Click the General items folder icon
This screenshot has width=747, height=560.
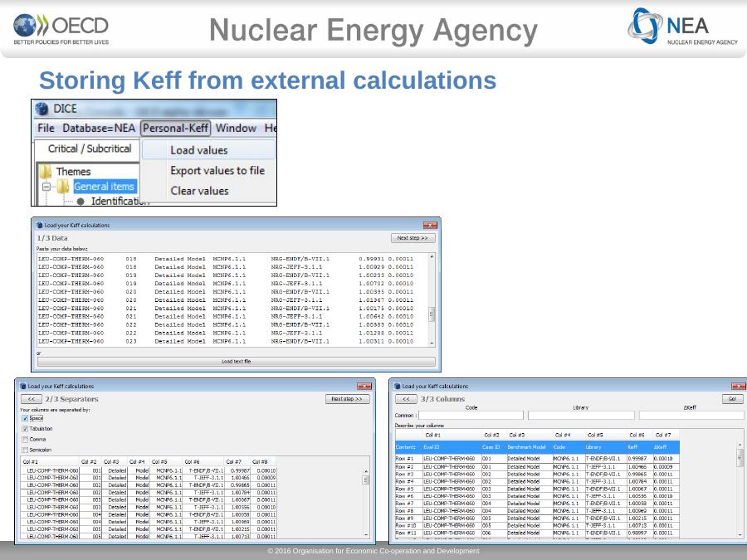point(62,187)
